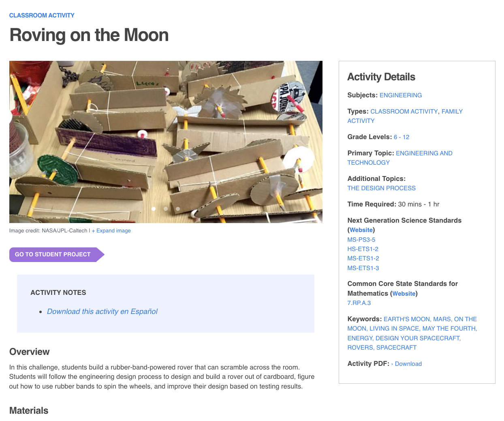
Task: Click the CLASSROOM ACTIVITY page breadcrumb label
Action: tap(42, 15)
